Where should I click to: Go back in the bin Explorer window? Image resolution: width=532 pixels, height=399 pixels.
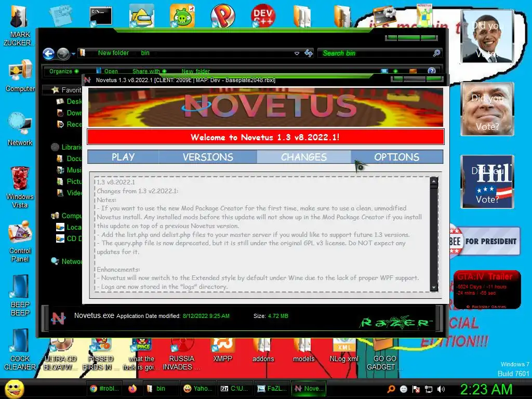[48, 54]
